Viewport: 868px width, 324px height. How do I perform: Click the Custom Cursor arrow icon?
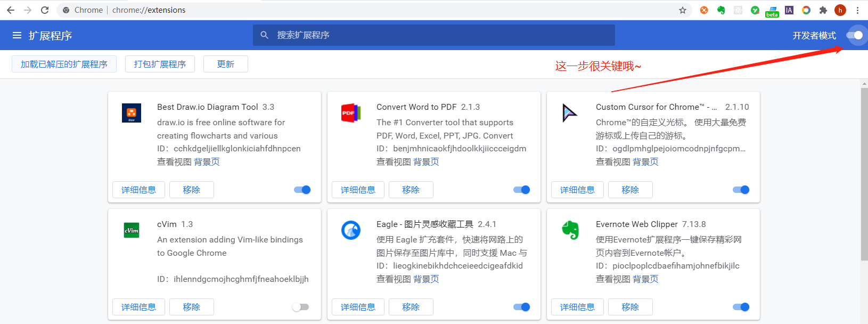tap(570, 113)
